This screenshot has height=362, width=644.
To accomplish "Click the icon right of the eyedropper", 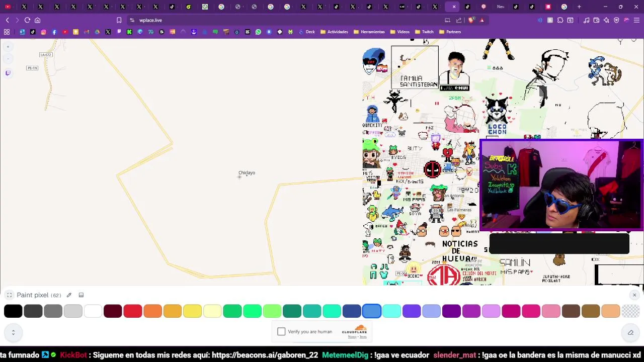I will click(81, 295).
